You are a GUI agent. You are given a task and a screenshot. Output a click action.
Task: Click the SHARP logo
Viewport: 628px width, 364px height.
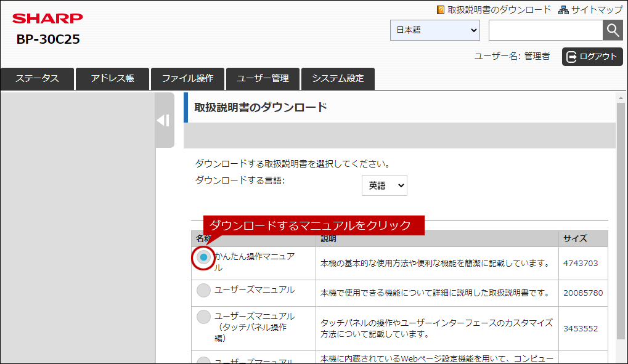[47, 18]
